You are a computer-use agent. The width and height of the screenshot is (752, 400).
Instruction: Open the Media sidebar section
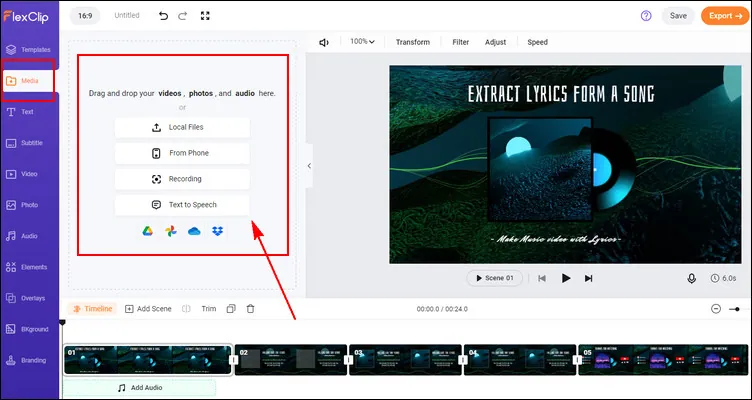click(x=29, y=81)
